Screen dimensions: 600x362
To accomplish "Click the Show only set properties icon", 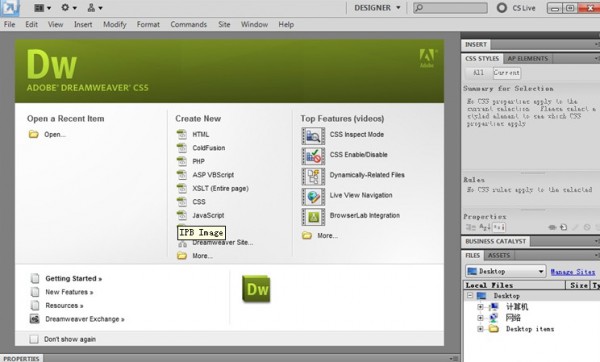I will (499, 227).
